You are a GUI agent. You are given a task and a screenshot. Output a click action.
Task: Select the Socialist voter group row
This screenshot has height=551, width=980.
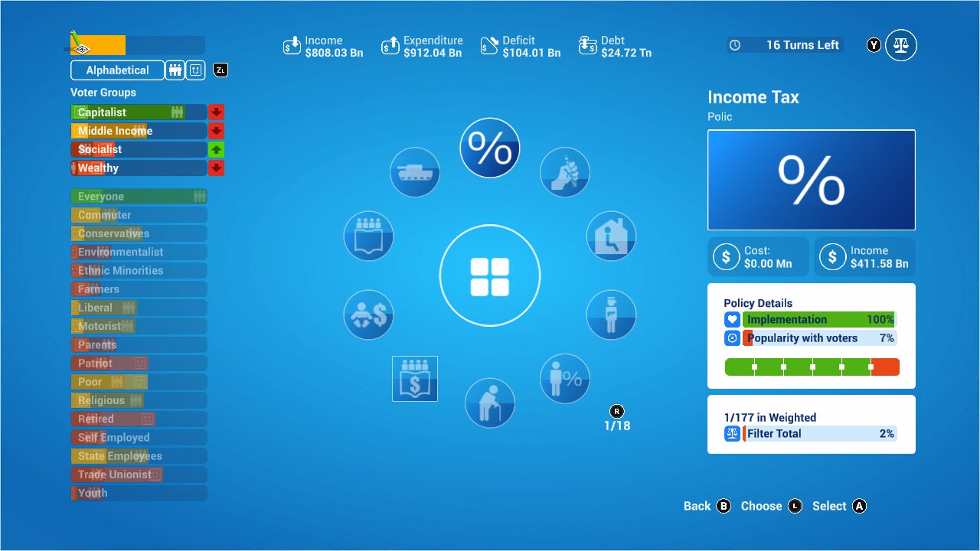point(139,149)
